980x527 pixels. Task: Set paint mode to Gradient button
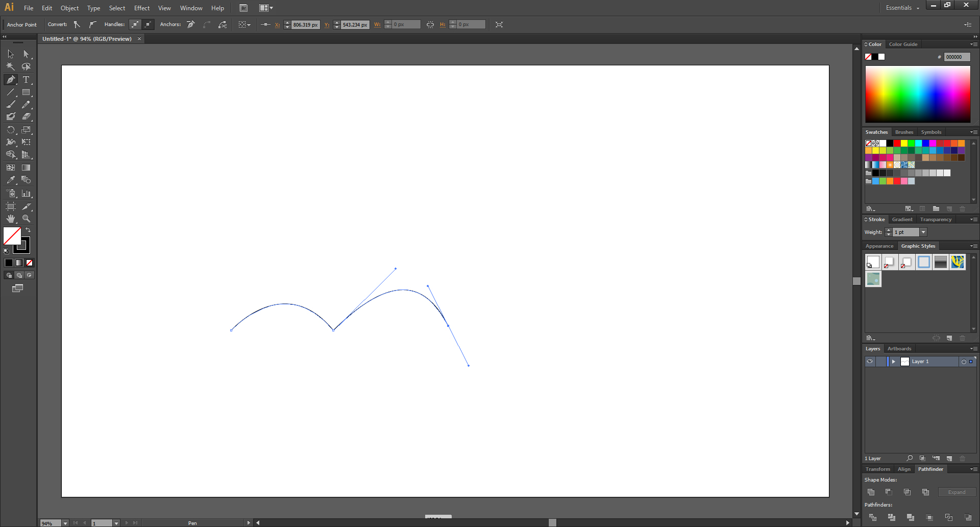(19, 263)
